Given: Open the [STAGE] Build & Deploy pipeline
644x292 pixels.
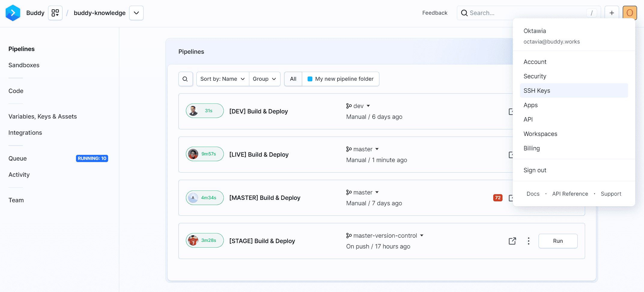Looking at the screenshot, I should click(x=262, y=241).
